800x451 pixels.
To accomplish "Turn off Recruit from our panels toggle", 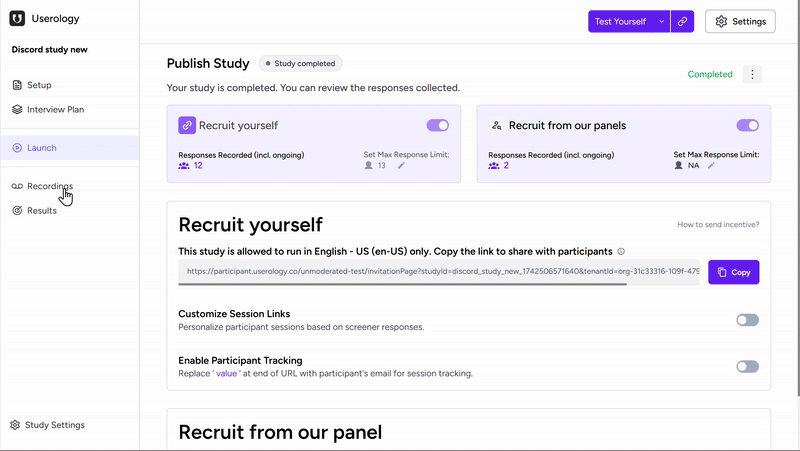I will (747, 126).
